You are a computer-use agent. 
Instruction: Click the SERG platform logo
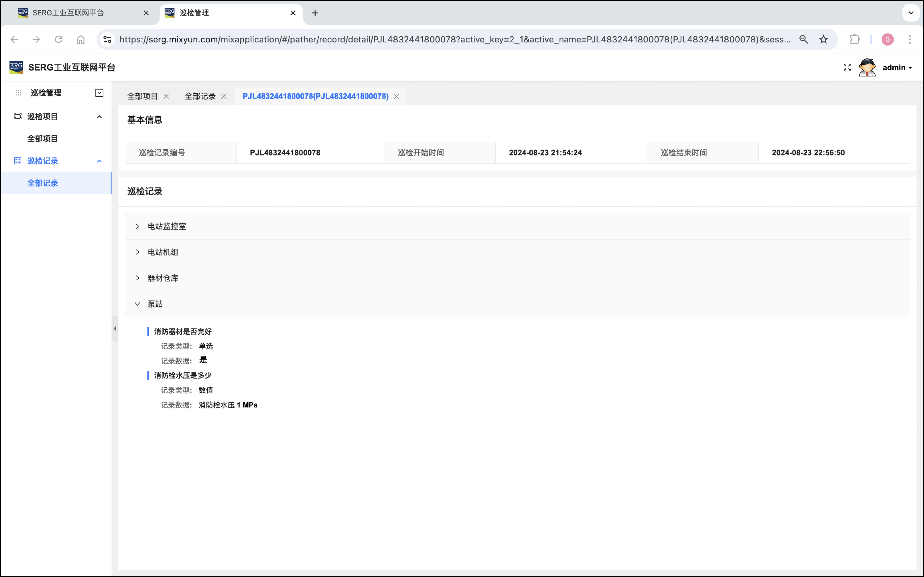pyautogui.click(x=16, y=67)
